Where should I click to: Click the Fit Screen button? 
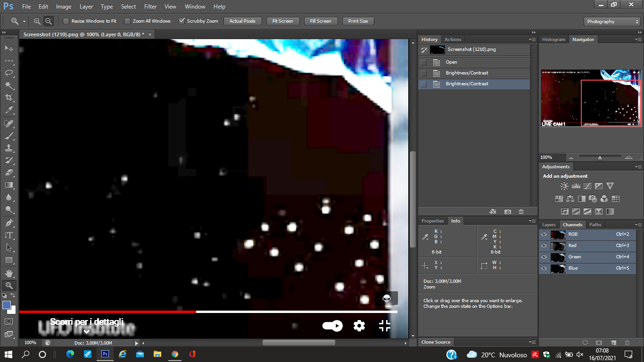click(x=282, y=21)
